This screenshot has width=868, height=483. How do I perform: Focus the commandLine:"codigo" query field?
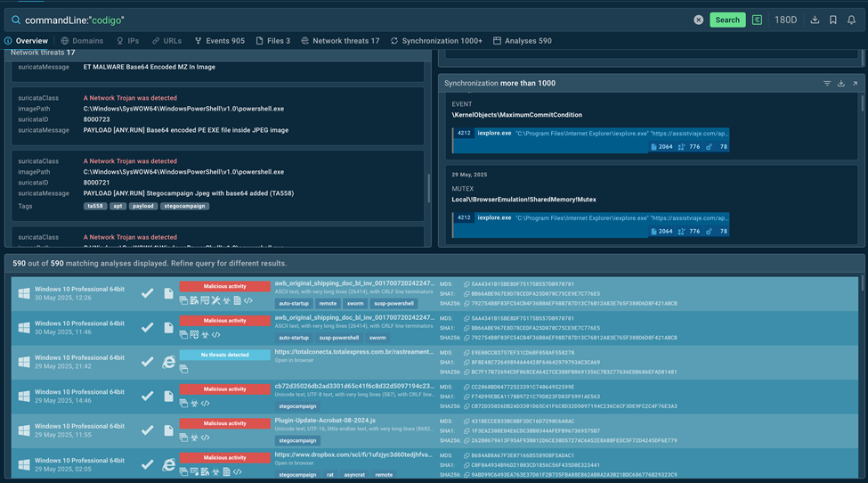pos(354,20)
